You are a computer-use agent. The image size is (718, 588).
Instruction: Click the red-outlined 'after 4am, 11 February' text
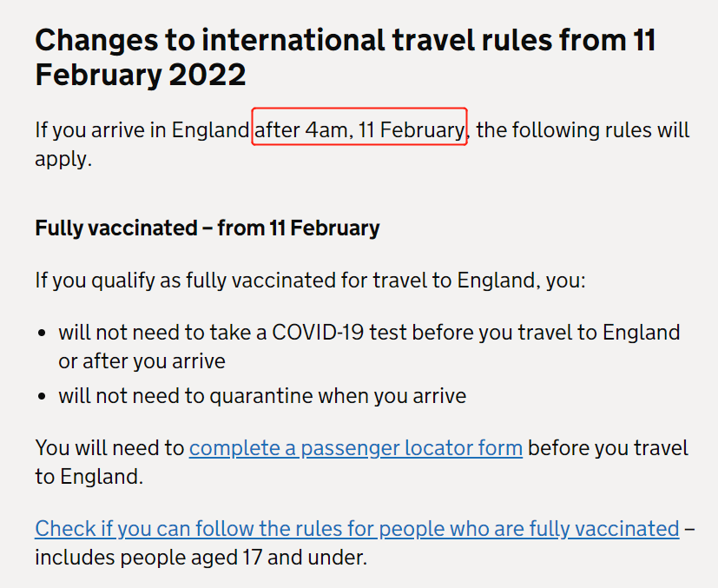[359, 129]
